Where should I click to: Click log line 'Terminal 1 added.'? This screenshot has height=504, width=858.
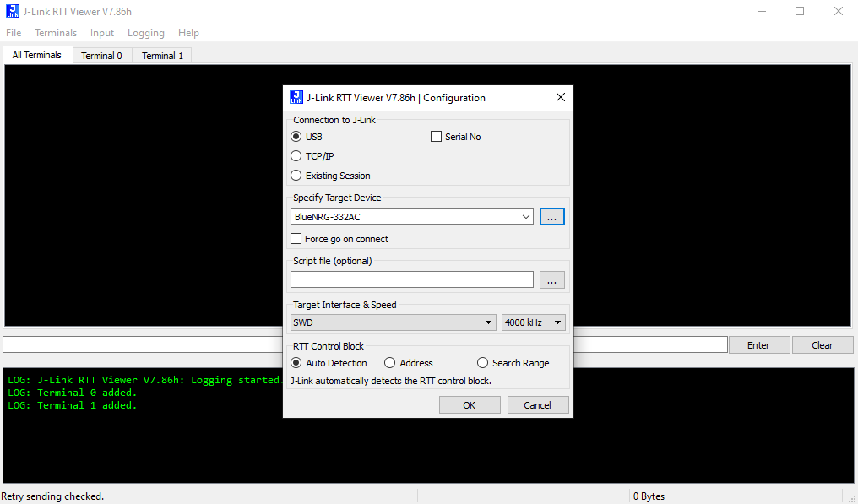[x=73, y=405]
